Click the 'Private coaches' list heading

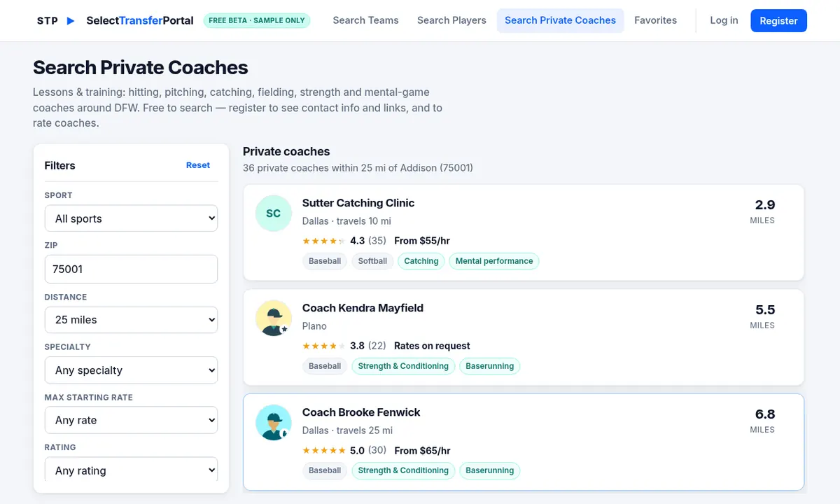click(x=286, y=151)
